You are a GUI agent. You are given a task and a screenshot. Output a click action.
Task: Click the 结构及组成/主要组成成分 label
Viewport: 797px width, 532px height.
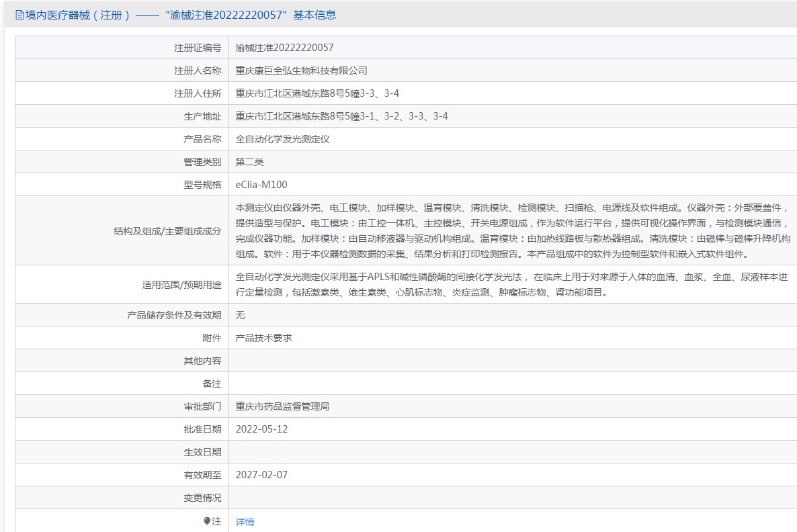tap(167, 231)
